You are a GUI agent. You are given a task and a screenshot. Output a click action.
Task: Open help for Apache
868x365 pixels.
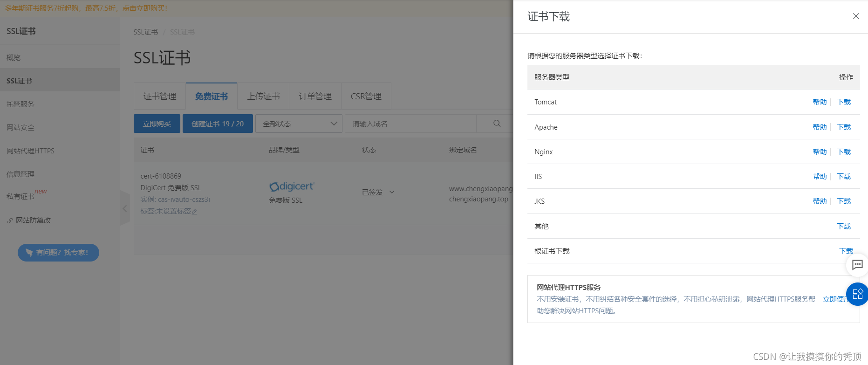pyautogui.click(x=820, y=127)
